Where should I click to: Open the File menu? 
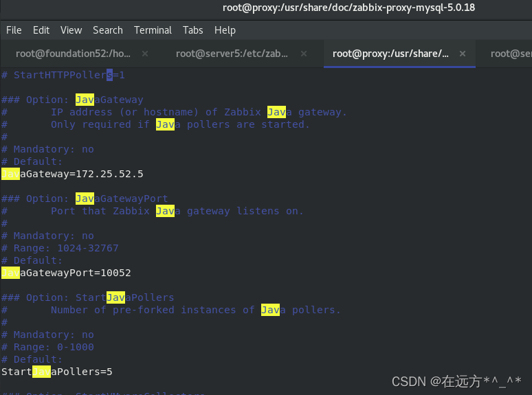[x=14, y=30]
